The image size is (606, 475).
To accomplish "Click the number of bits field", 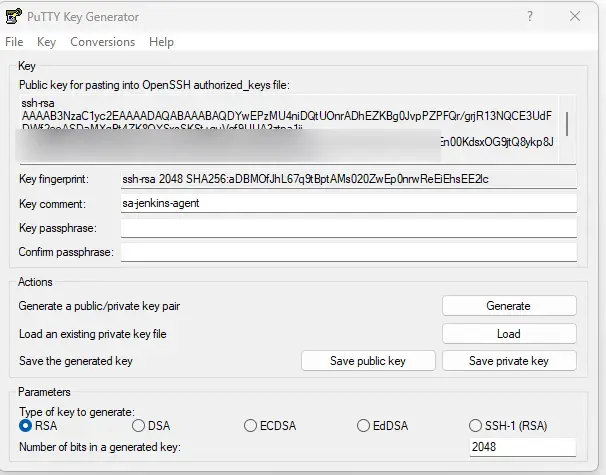I will (523, 447).
